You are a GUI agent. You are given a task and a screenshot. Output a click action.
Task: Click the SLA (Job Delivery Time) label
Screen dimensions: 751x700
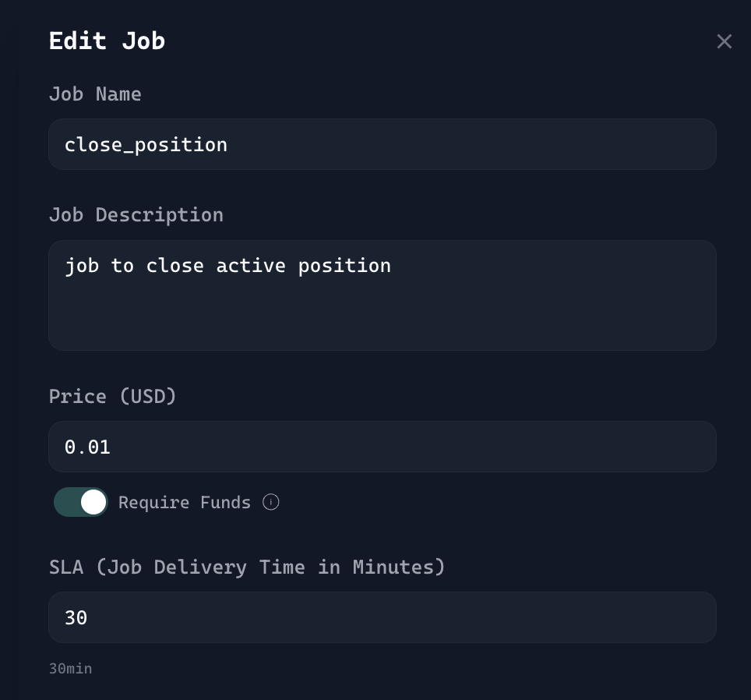[x=247, y=567]
